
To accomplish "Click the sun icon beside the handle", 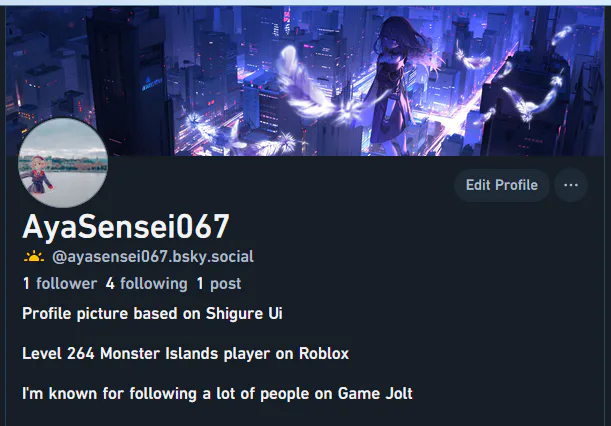I will pyautogui.click(x=34, y=256).
